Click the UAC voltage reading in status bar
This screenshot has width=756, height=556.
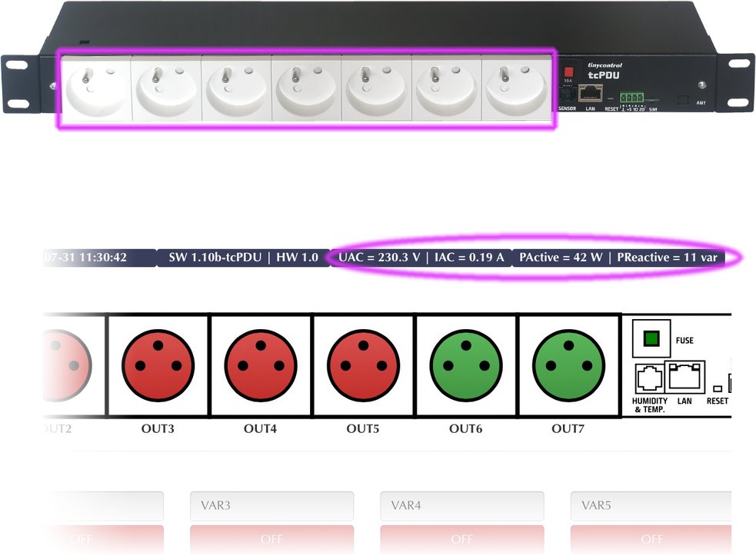[x=379, y=257]
